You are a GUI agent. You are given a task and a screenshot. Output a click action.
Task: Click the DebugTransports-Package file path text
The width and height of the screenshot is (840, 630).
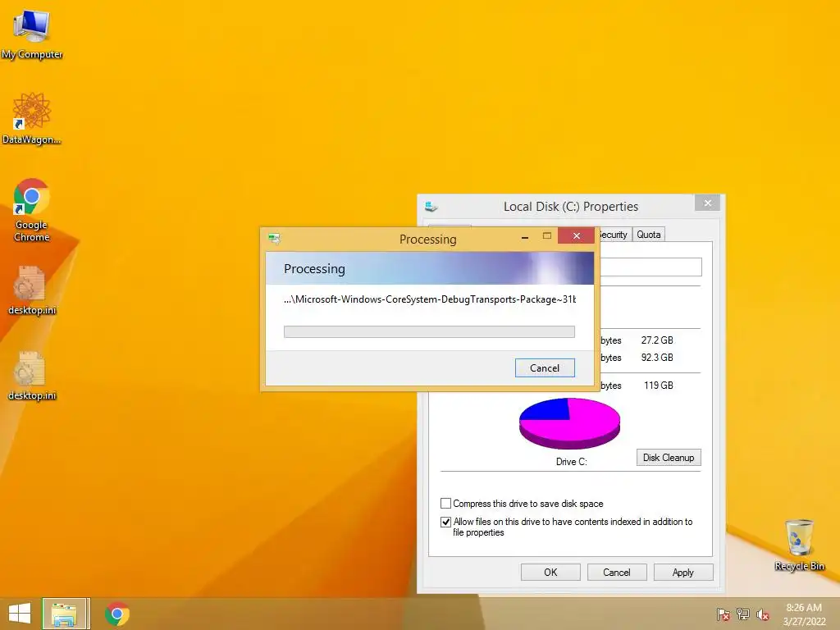click(x=430, y=299)
